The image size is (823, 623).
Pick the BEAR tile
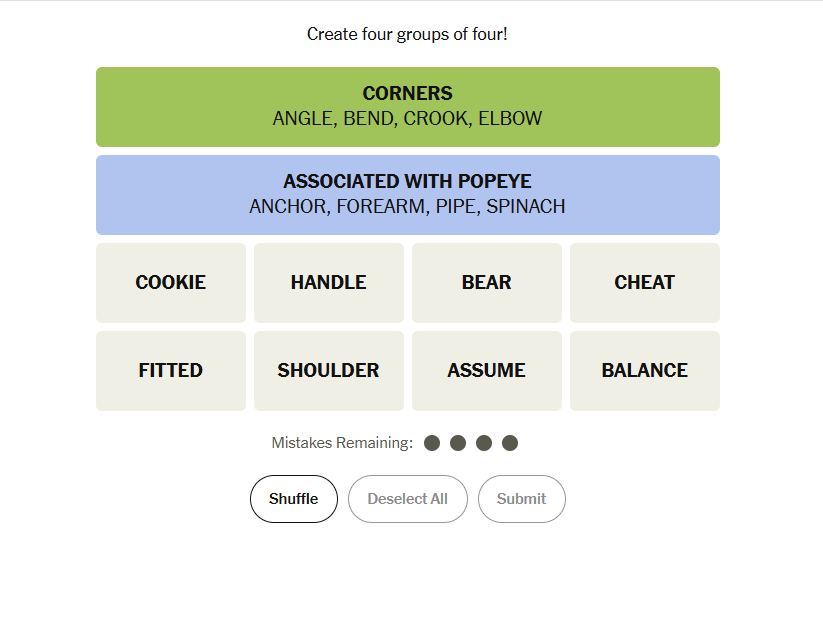(x=487, y=283)
